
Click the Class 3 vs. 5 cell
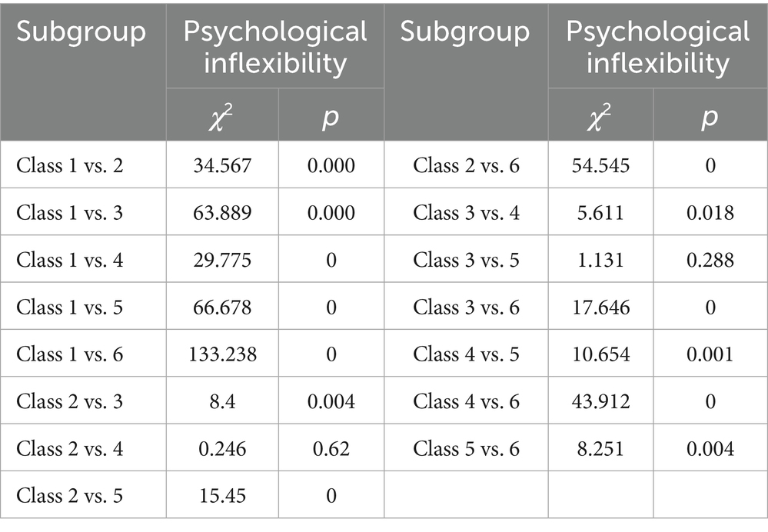(466, 260)
